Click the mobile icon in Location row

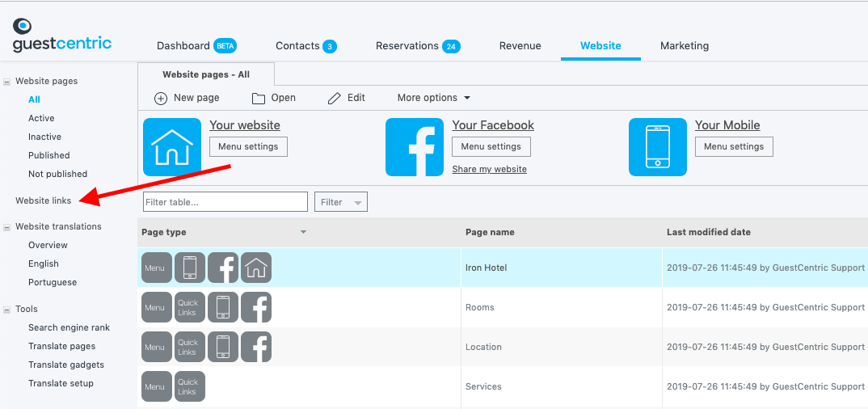(223, 347)
